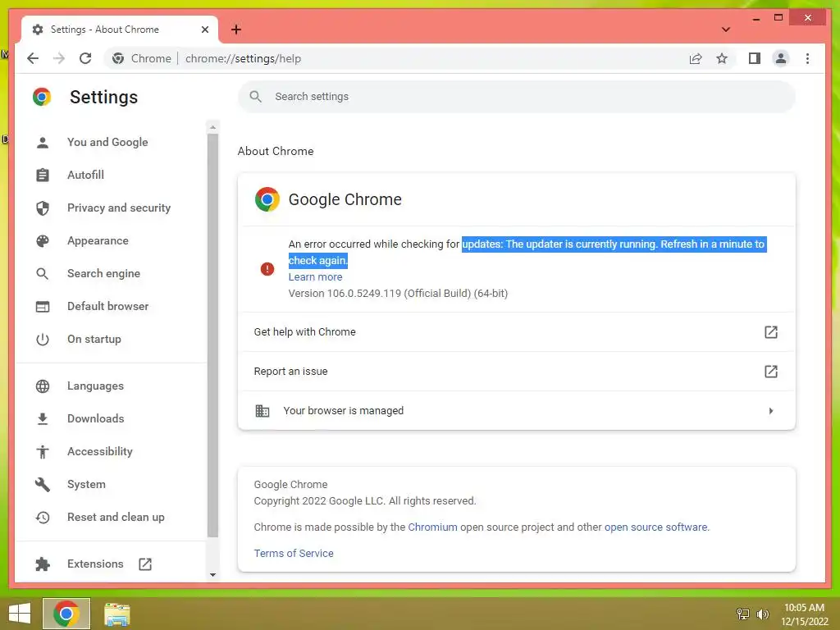Open Extensions from the sidebar
Viewport: 840px width, 630px height.
95,564
